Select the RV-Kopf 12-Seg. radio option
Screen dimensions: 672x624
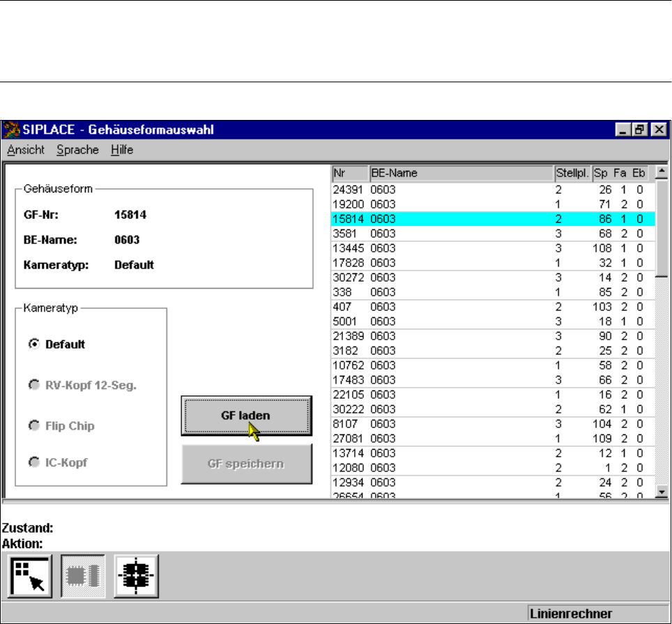[x=32, y=385]
